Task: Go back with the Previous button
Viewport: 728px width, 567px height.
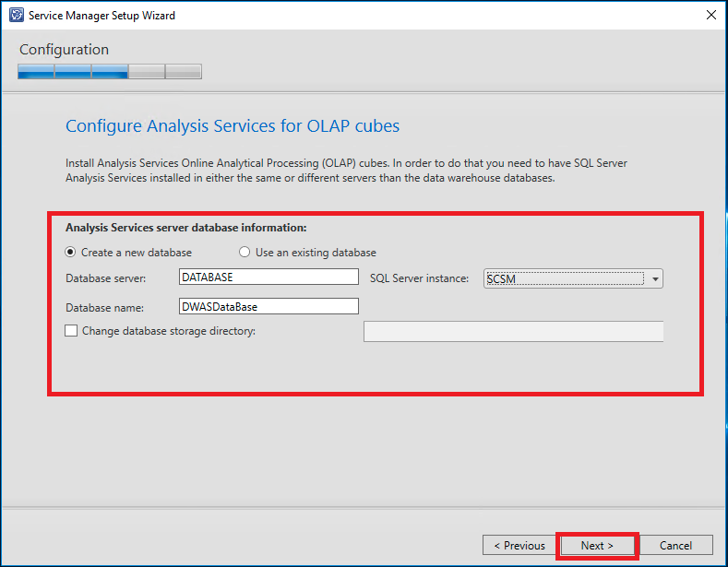Action: tap(519, 545)
